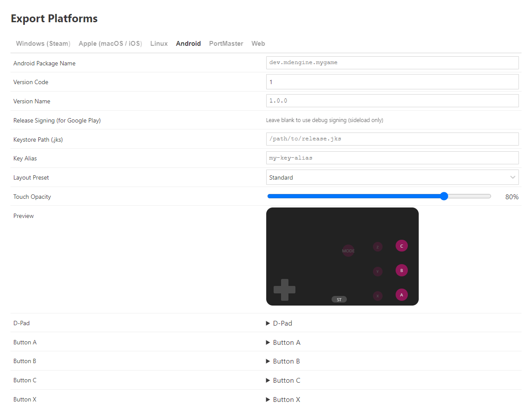The image size is (532, 408).
Task: Click the Android Package Name field
Action: [x=392, y=63]
